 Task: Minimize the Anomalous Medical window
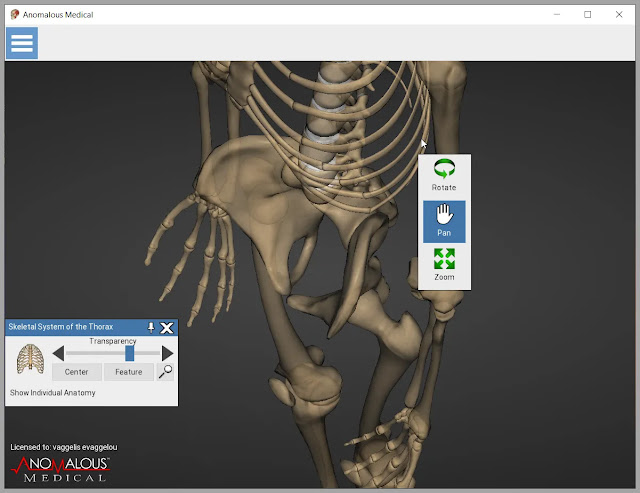point(557,15)
